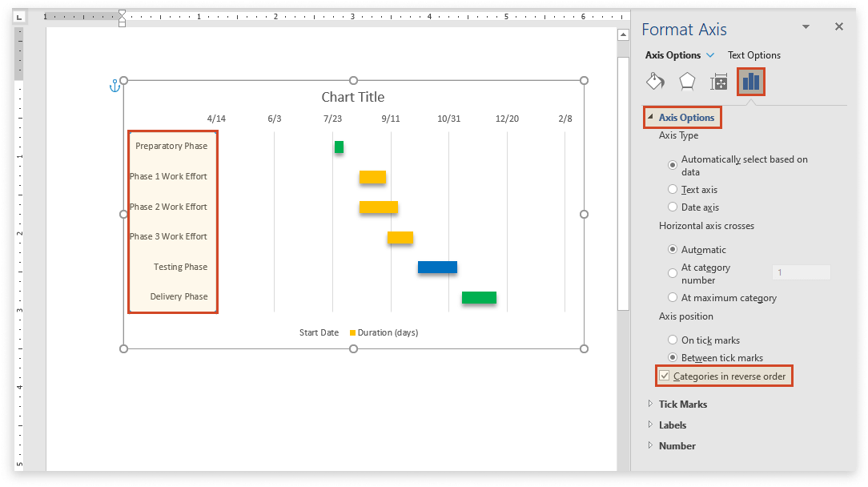This screenshot has height=487, width=868.
Task: Click the anchor icon beside the chart
Action: [114, 86]
